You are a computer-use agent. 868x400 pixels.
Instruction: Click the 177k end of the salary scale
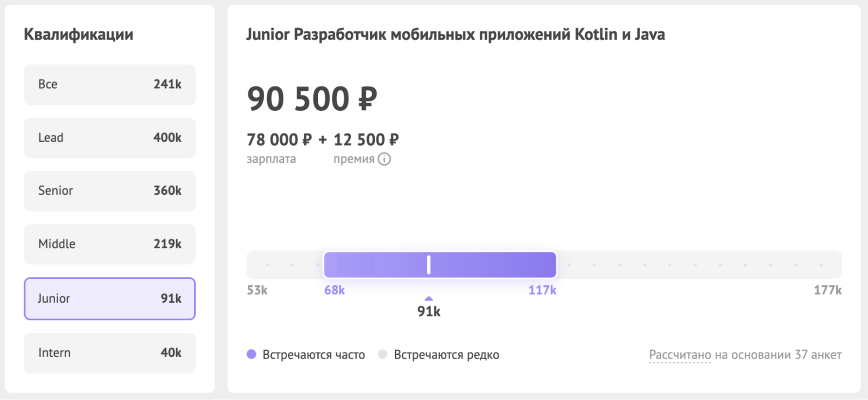pyautogui.click(x=828, y=290)
